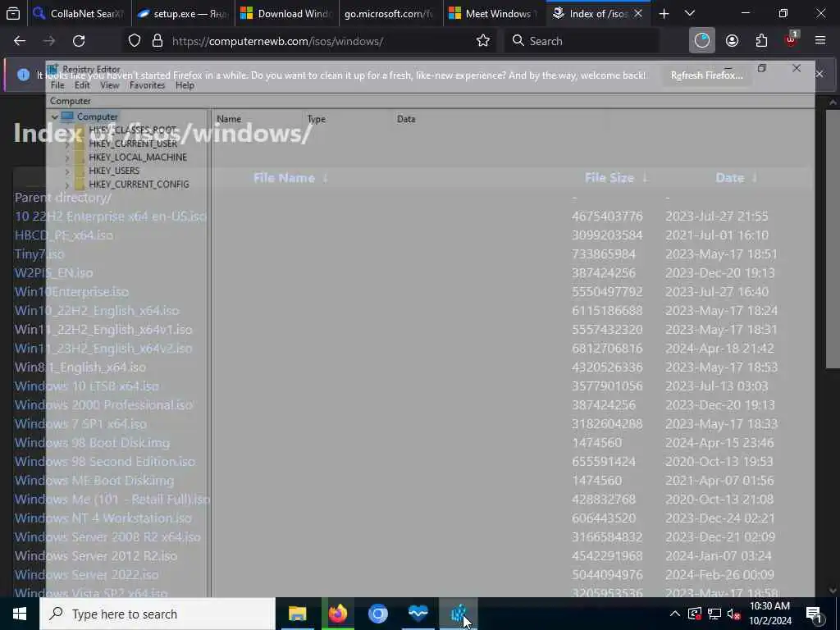Click the taskbar search box

(x=157, y=614)
